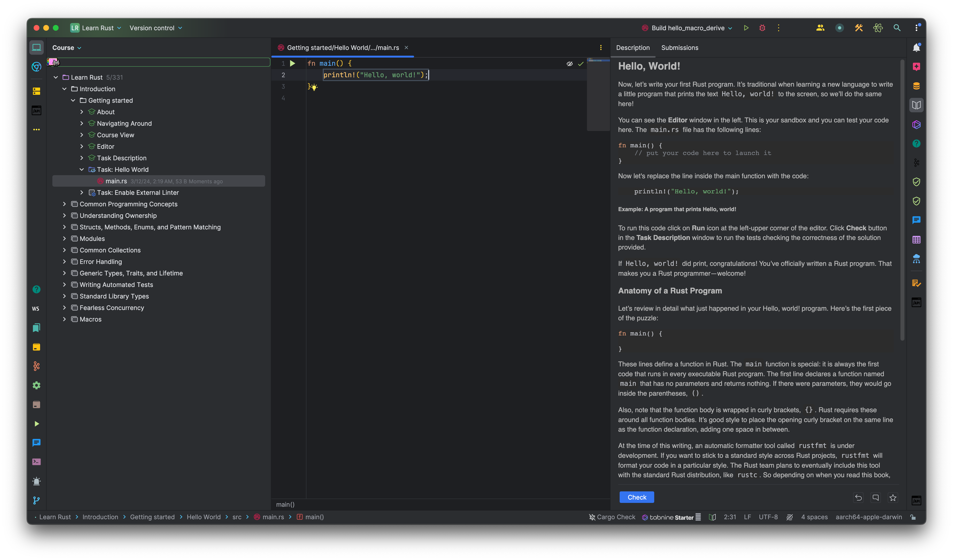The image size is (953, 560).
Task: Toggle Cargo Check in the status bar
Action: pyautogui.click(x=612, y=517)
